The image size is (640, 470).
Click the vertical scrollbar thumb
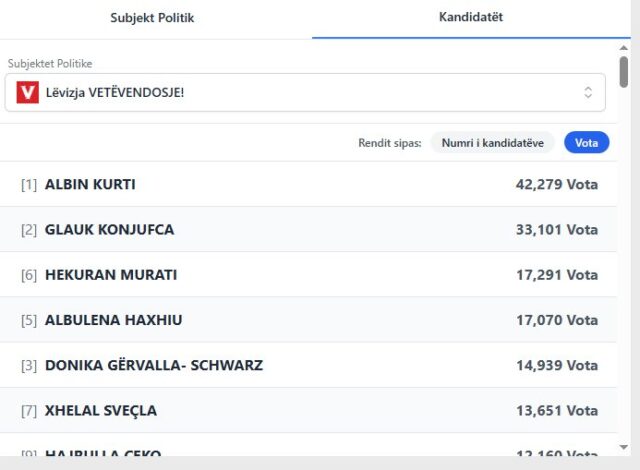(x=624, y=72)
